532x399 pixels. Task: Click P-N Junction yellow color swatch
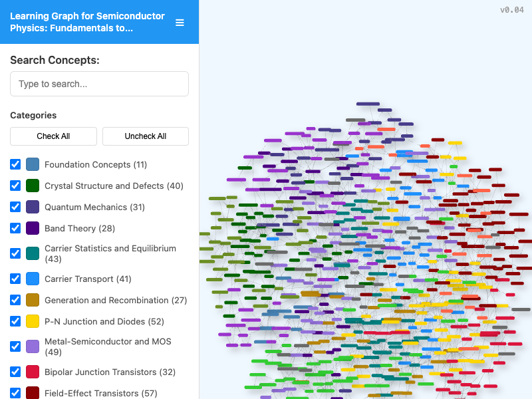33,321
